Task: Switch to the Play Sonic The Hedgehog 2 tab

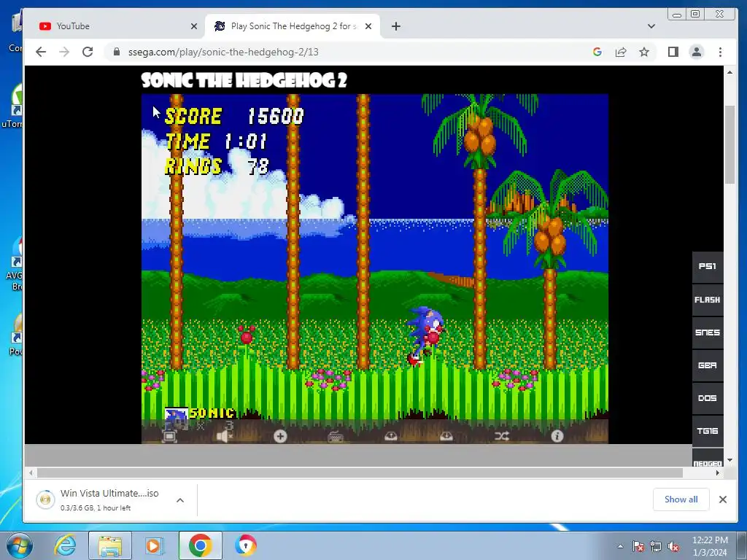Action: 293,26
